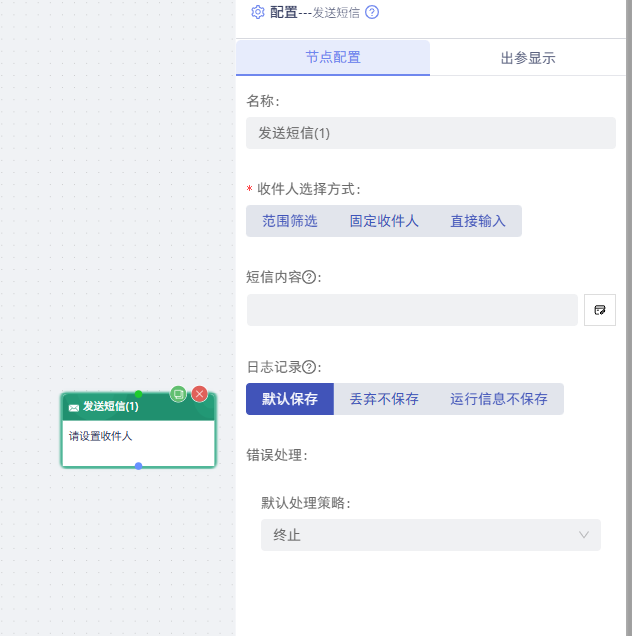Image resolution: width=632 pixels, height=636 pixels.
Task: Open the SMS content editor icon button
Action: pyautogui.click(x=600, y=310)
